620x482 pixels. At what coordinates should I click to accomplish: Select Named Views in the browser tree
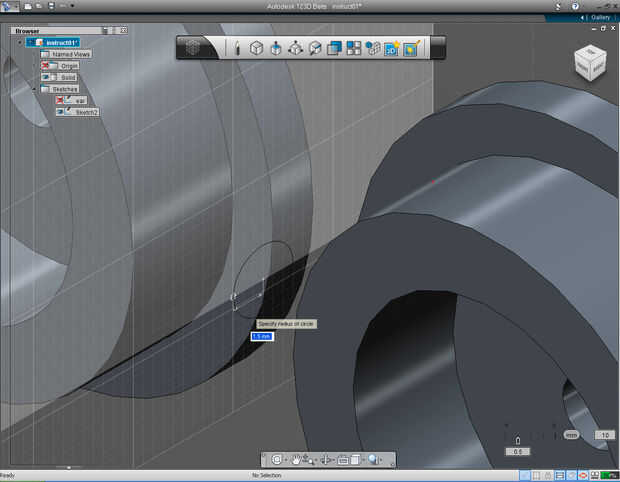(x=70, y=54)
